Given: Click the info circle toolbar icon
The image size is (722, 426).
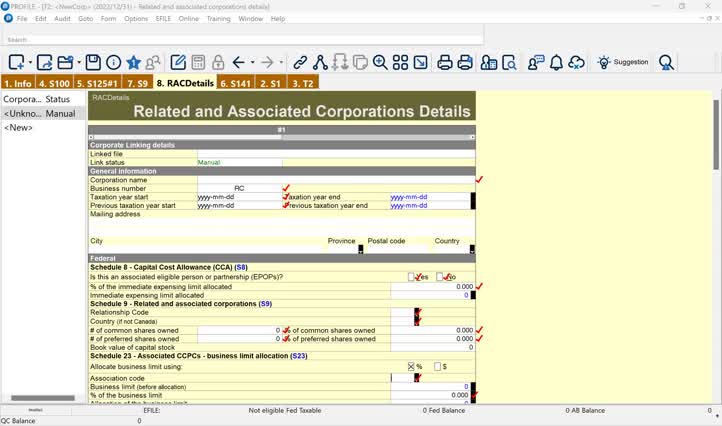Looking at the screenshot, I should [x=113, y=63].
